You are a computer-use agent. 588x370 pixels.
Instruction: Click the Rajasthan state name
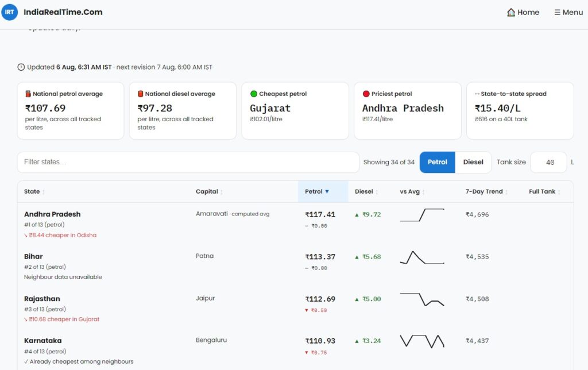point(42,299)
